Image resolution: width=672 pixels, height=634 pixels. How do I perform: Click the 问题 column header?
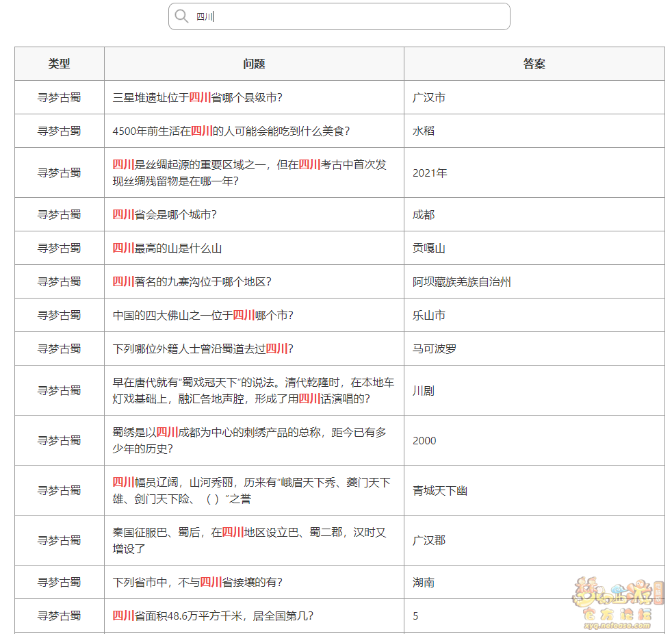pos(254,64)
